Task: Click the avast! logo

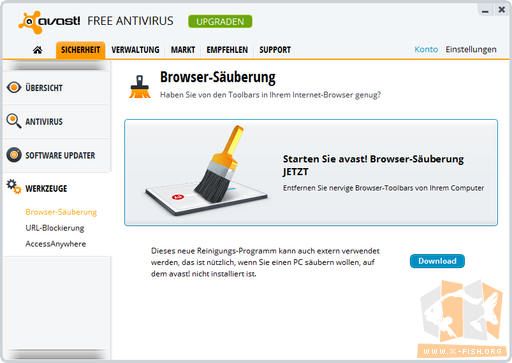Action: [49, 22]
